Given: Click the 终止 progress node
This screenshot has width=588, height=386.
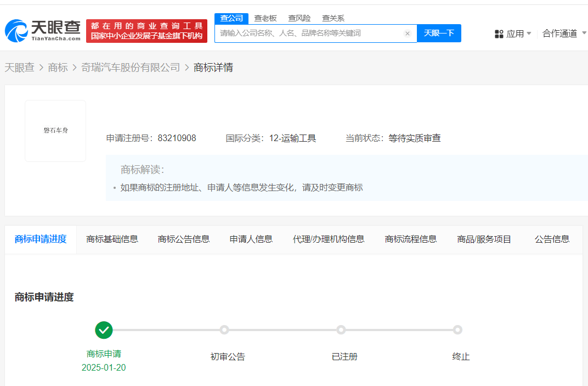Looking at the screenshot, I should point(457,330).
